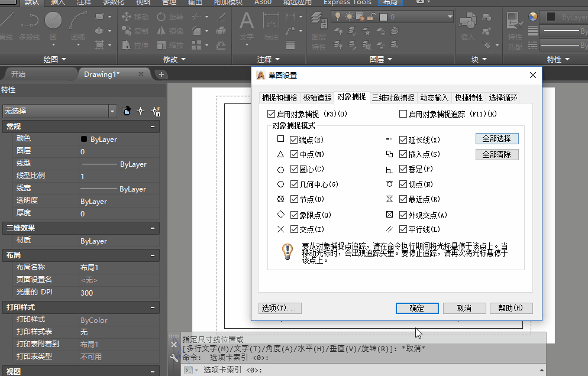Select the 多段线 (Polyline) tool
The height and width of the screenshot is (376, 588).
click(29, 27)
